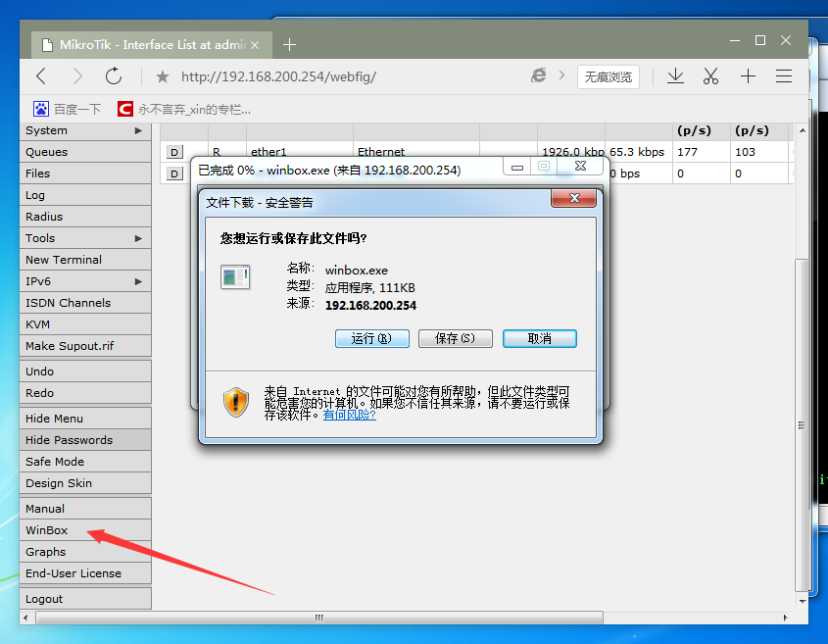Toggle Safe Mode in the sidebar
The width and height of the screenshot is (828, 644).
tap(85, 462)
